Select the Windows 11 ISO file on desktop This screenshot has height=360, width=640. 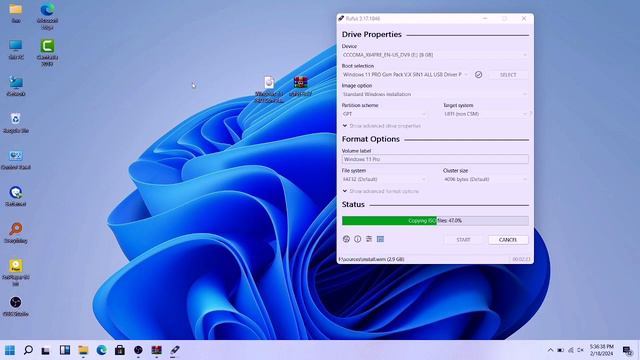click(269, 89)
